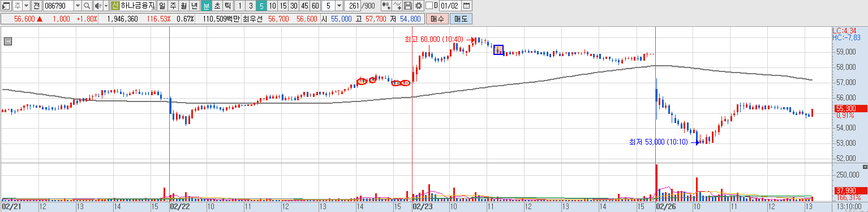The width and height of the screenshot is (868, 212).
Task: Click the 매도 sell button
Action: [461, 19]
